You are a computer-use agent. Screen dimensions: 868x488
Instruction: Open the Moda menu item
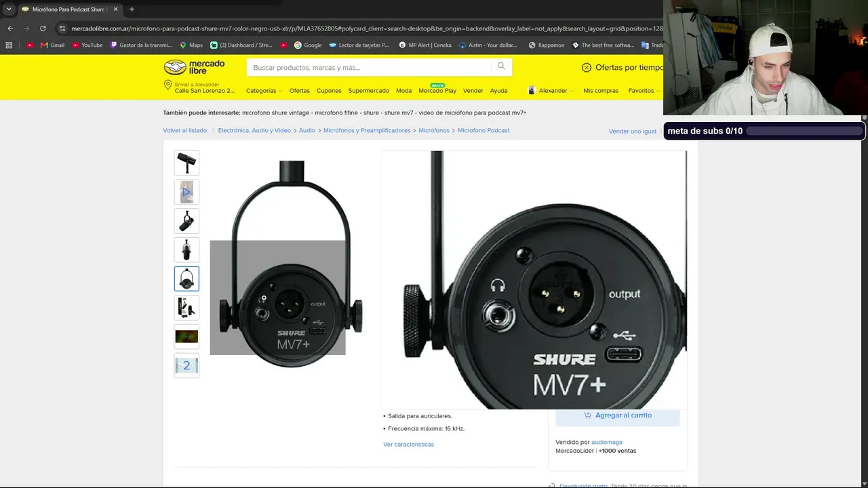coord(403,91)
